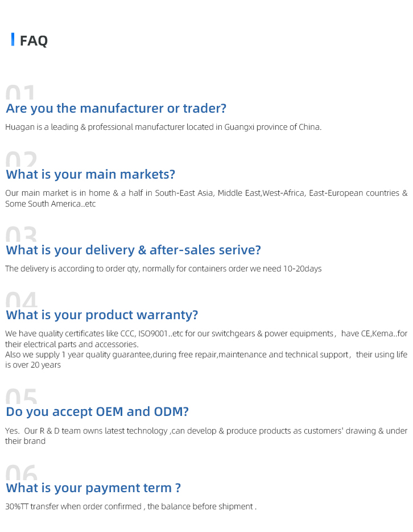This screenshot has width=413, height=532.
Task: Click the faded 06 number marker
Action: click(21, 473)
